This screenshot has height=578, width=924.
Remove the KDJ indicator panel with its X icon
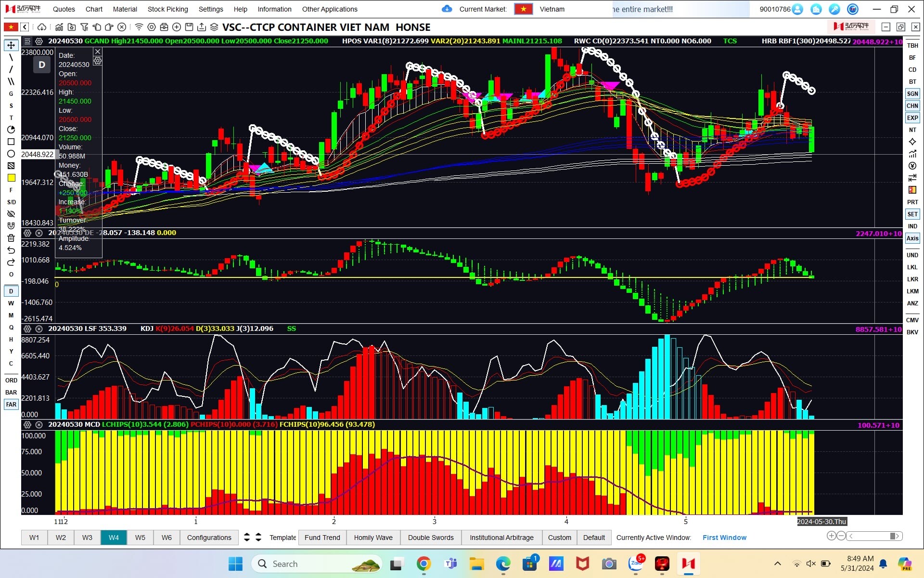point(39,329)
